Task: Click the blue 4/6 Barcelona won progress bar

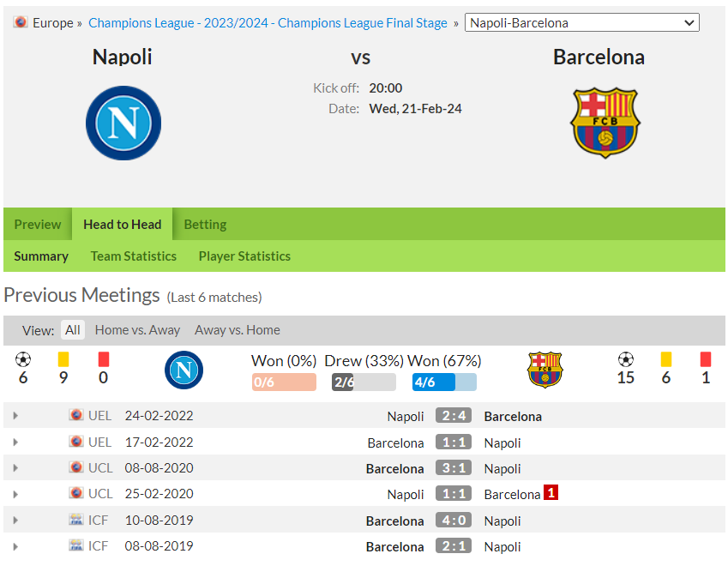Action: (x=444, y=382)
